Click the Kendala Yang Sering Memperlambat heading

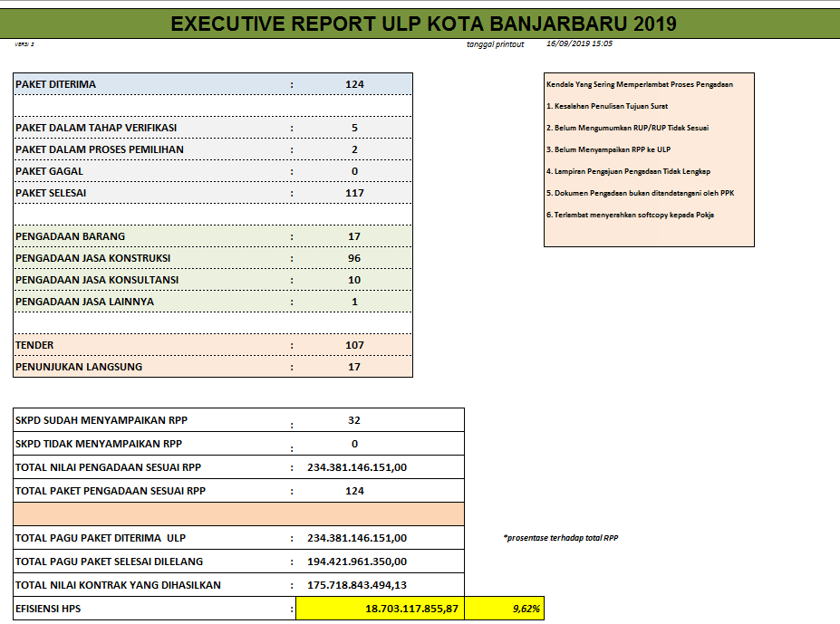[x=640, y=84]
